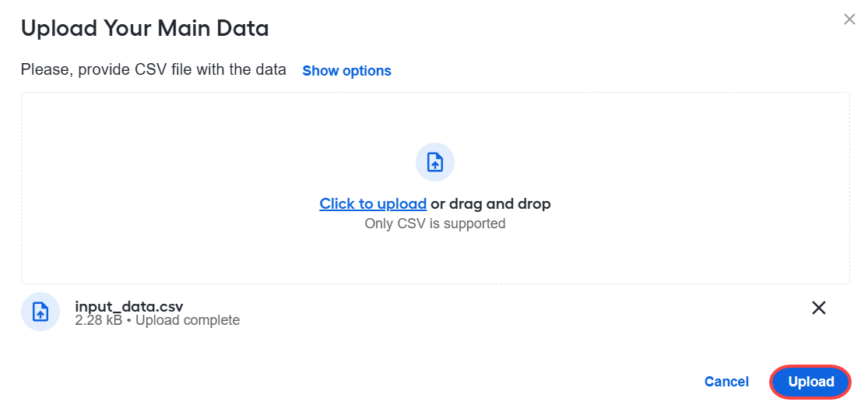
Task: Confirm with the blue Upload button
Action: point(811,382)
